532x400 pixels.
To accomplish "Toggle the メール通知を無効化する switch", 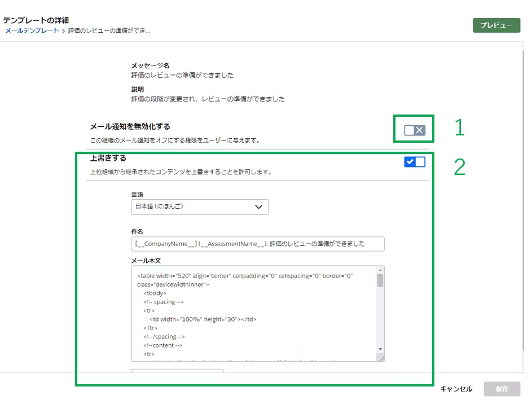I will click(x=414, y=130).
